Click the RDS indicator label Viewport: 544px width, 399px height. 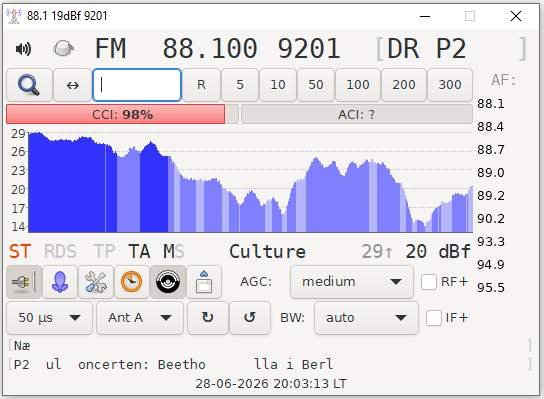60,252
